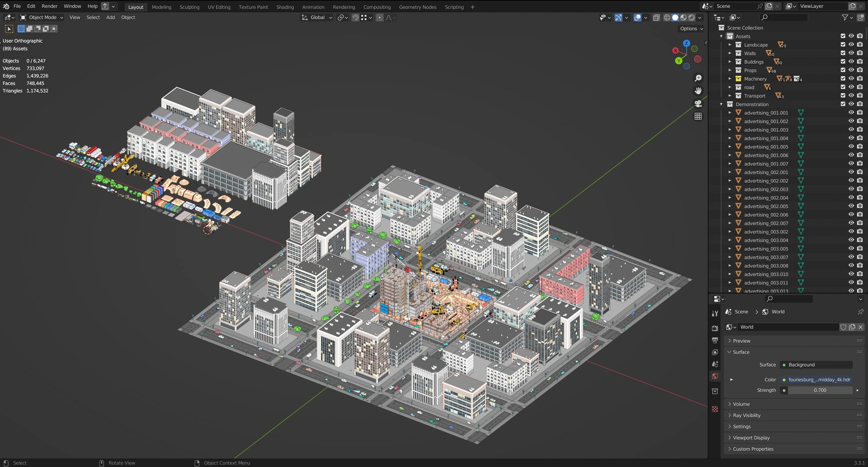Viewport: 868px width, 467px height.
Task: Switch to orthographic grid view icon
Action: 698,116
